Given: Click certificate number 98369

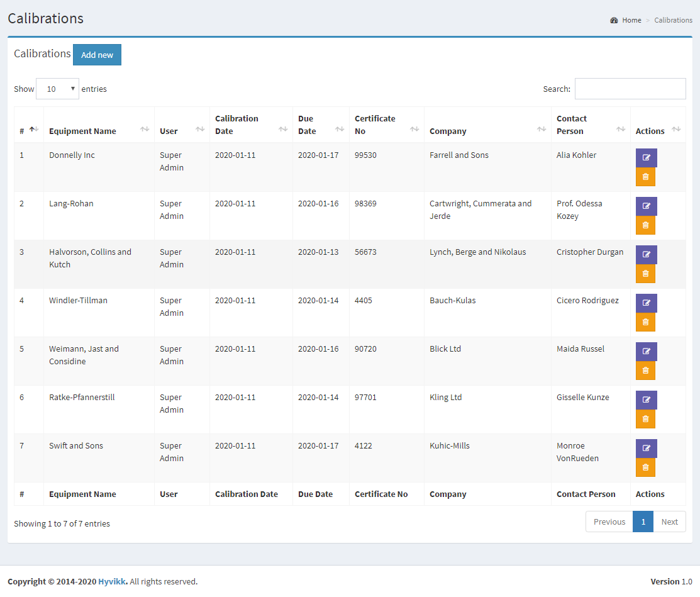Looking at the screenshot, I should pos(365,204).
